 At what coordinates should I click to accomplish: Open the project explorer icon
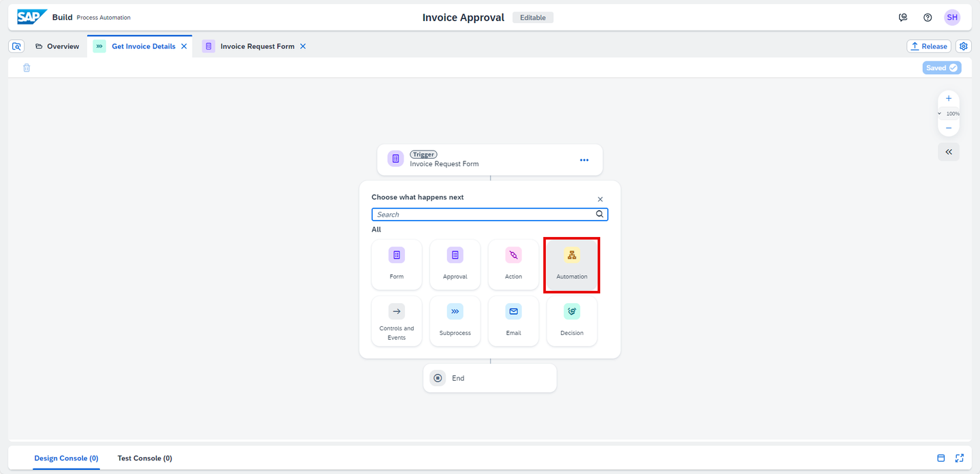[x=17, y=46]
